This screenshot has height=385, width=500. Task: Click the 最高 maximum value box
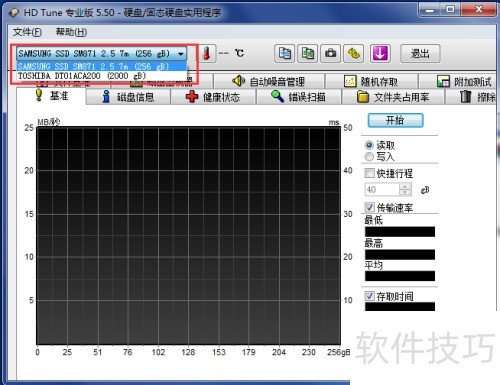(x=400, y=255)
